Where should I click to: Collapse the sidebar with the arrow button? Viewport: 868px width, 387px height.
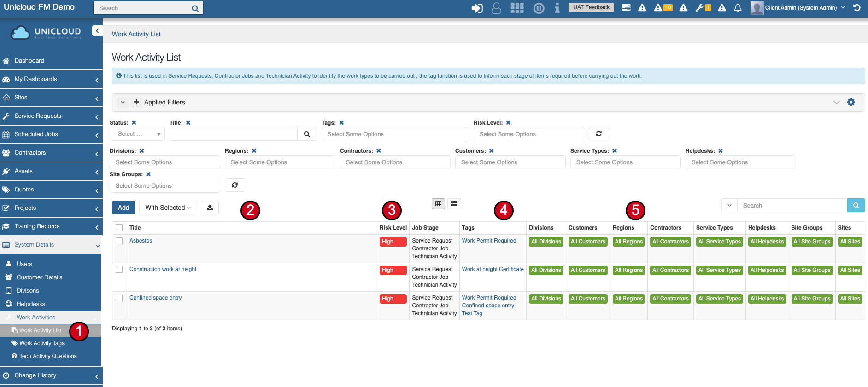point(97,30)
